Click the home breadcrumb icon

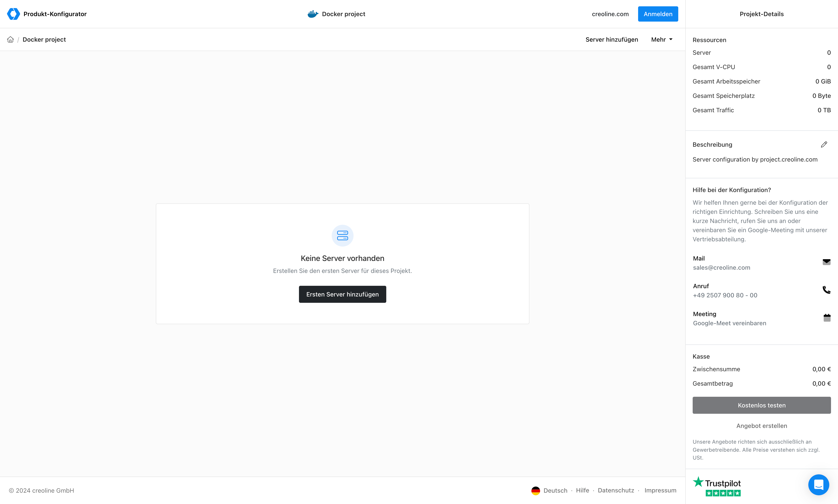coord(10,39)
